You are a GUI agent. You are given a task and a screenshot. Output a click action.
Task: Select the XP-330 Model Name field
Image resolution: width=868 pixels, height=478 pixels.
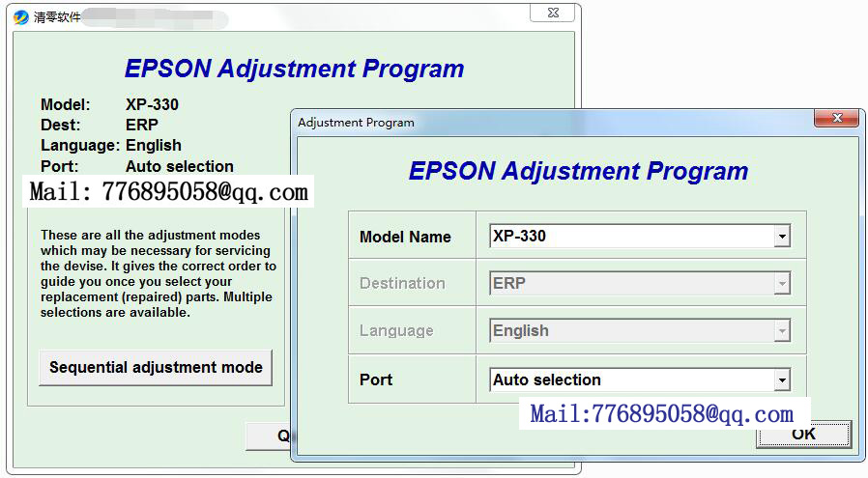point(639,237)
